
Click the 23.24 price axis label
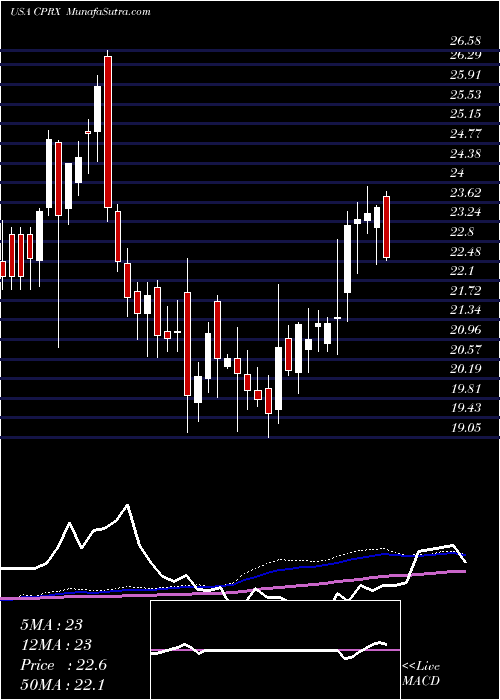click(466, 212)
